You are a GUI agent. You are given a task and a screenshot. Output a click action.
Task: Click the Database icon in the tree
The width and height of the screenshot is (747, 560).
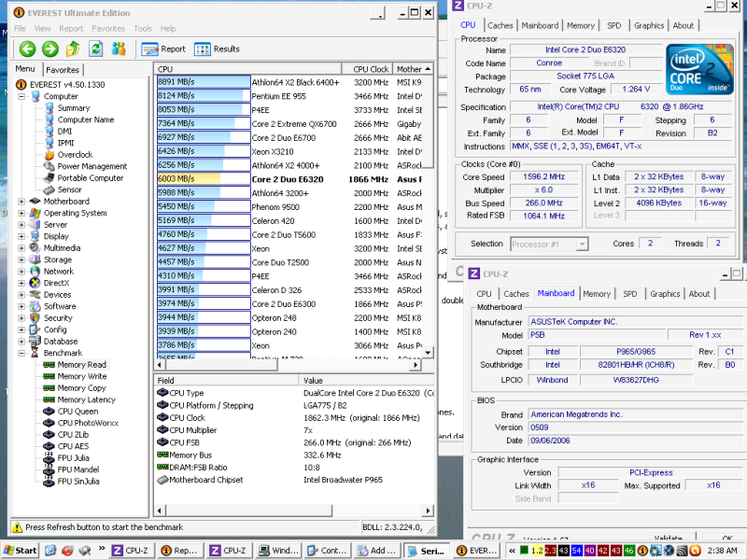(35, 342)
